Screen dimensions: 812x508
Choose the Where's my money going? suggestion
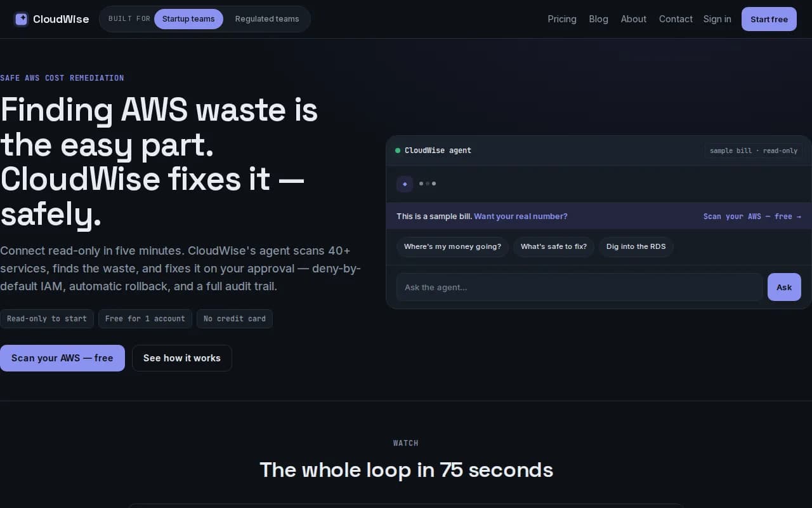coord(452,246)
